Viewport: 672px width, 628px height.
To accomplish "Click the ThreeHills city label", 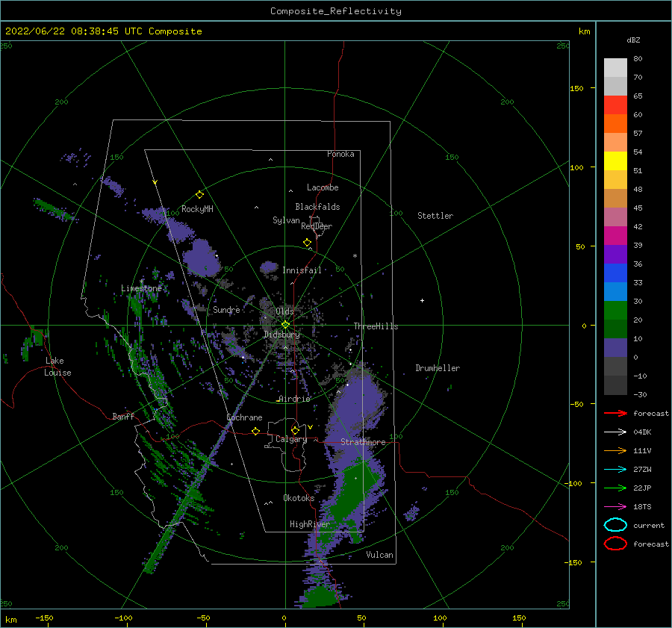I will pyautogui.click(x=376, y=326).
